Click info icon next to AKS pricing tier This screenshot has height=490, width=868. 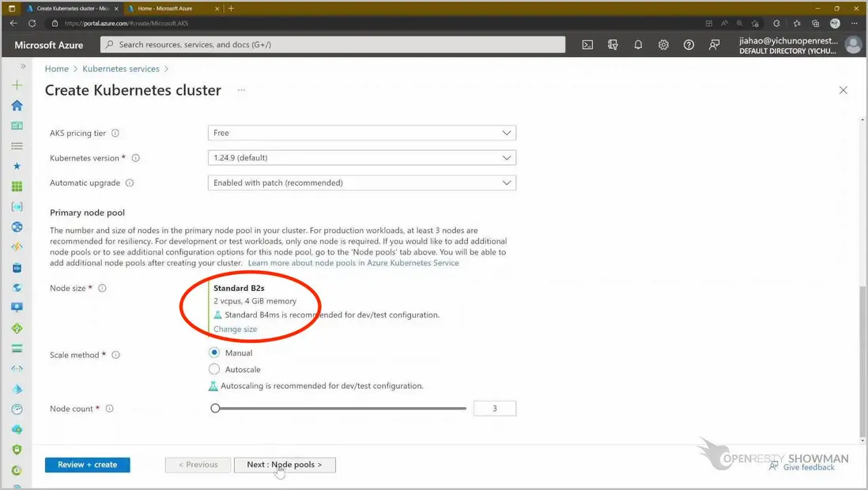click(115, 134)
